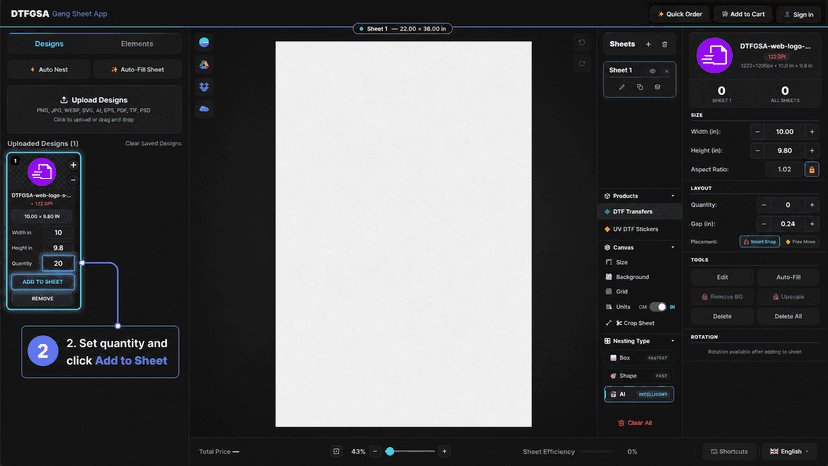This screenshot has width=828, height=466.
Task: Decrease copies with minus on design card
Action: coord(73,180)
